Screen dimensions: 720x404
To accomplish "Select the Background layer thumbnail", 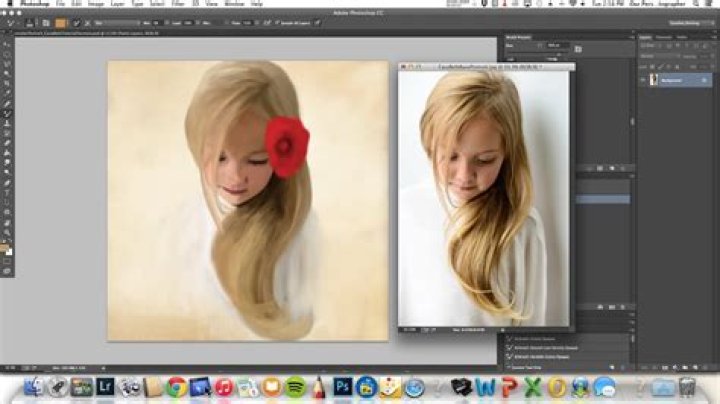I will [x=654, y=79].
